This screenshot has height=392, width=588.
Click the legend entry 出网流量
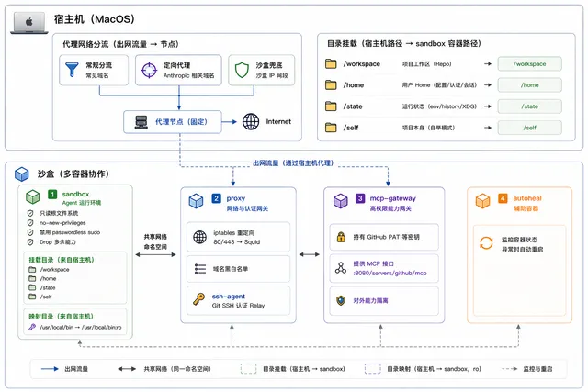(x=64, y=369)
